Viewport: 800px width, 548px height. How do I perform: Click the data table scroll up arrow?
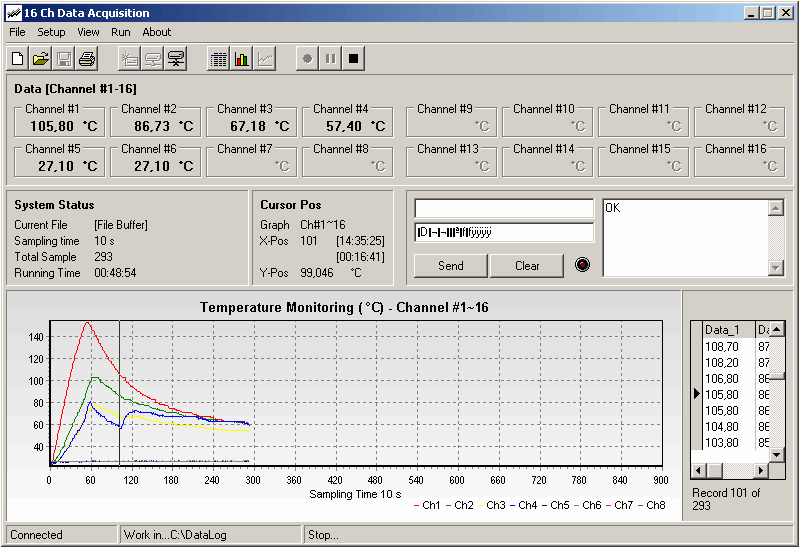(778, 329)
